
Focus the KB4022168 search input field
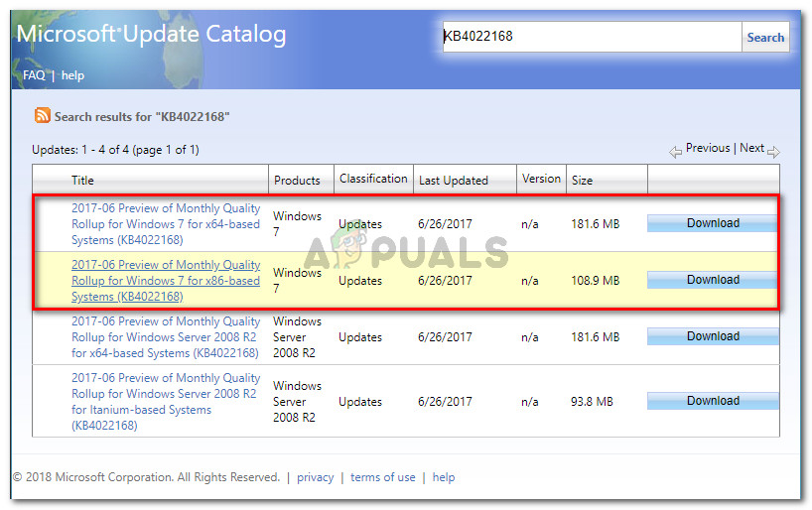coord(592,37)
